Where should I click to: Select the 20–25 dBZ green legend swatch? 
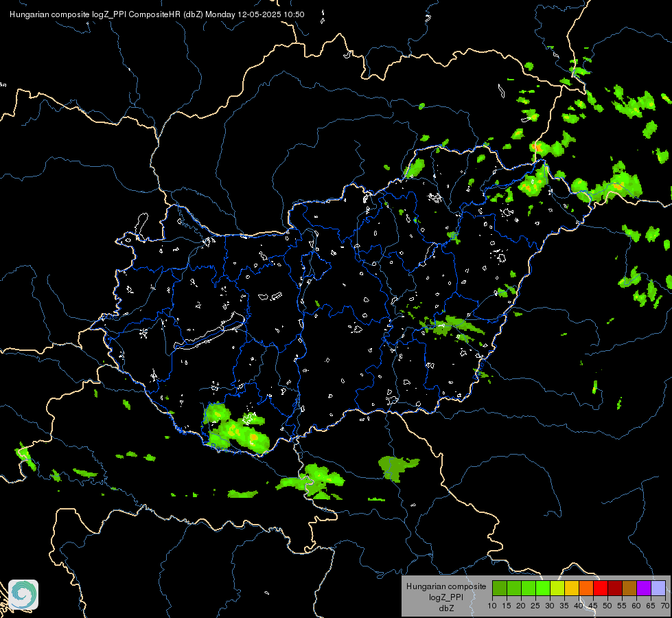[x=529, y=588]
